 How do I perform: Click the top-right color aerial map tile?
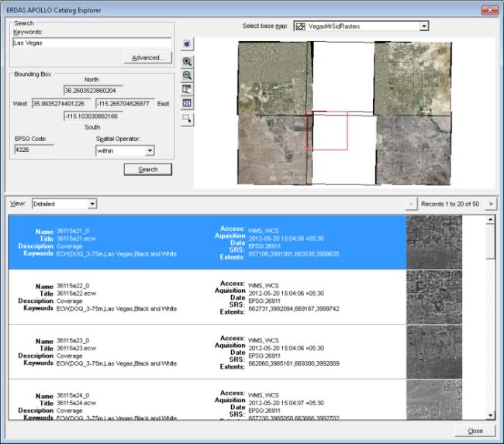coord(413,78)
